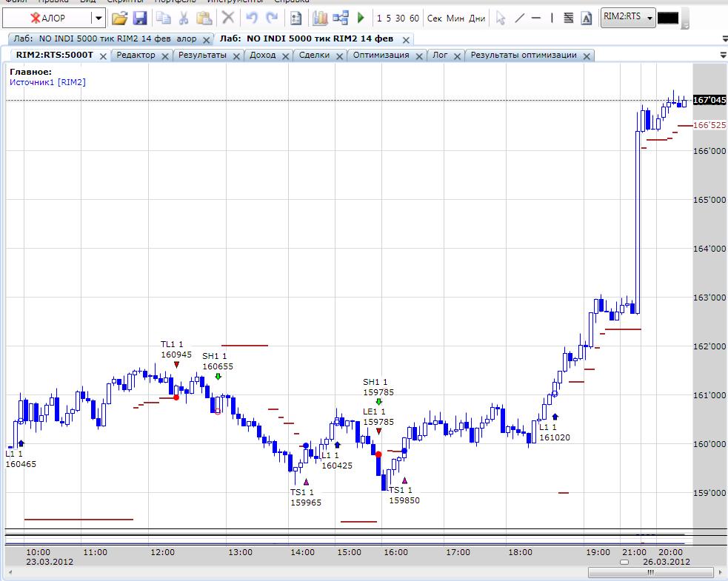
Task: Close the lab tab ending in алор
Action: (x=207, y=41)
